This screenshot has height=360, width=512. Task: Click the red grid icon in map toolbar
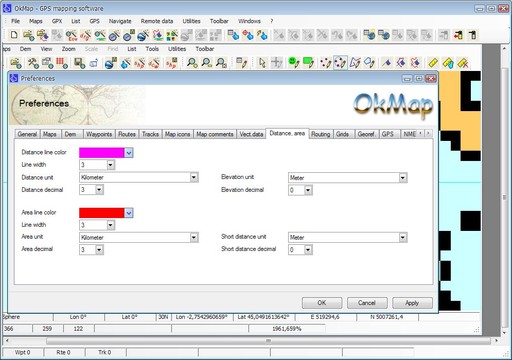tap(62, 62)
